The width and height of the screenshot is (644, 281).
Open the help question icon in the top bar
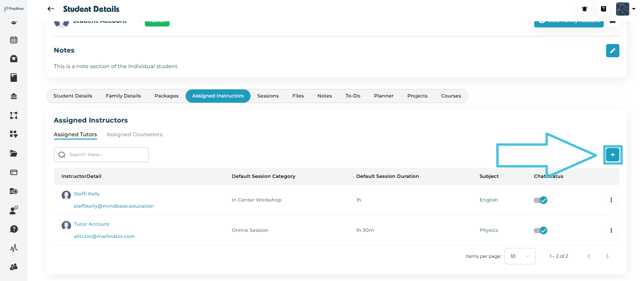pyautogui.click(x=603, y=9)
